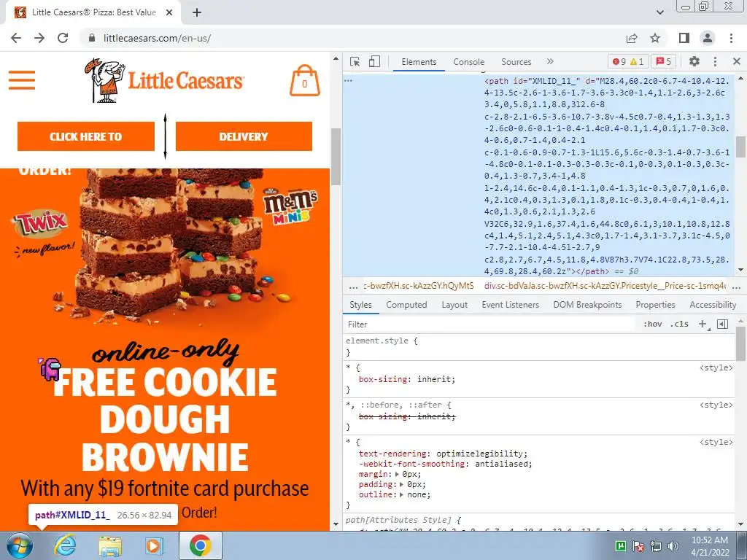The width and height of the screenshot is (747, 560).
Task: Close the DevTools panel
Action: [737, 61]
